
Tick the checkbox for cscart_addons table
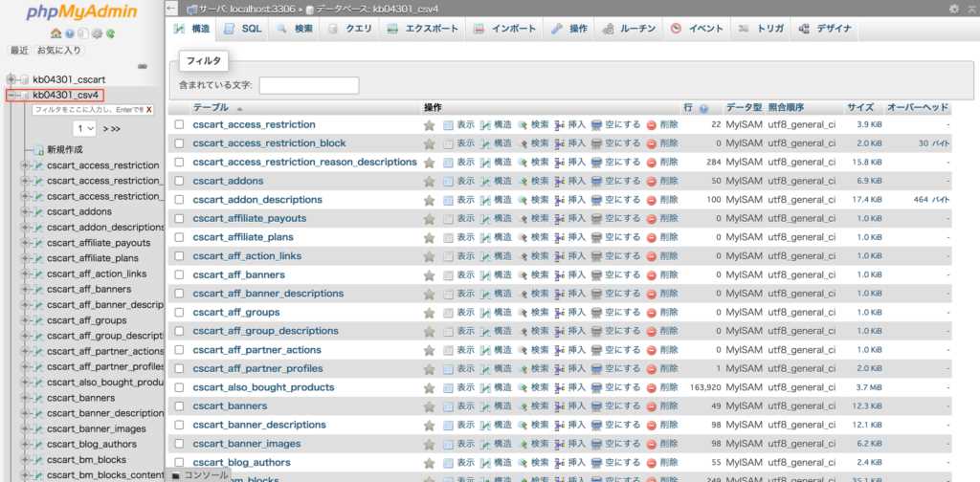click(179, 181)
